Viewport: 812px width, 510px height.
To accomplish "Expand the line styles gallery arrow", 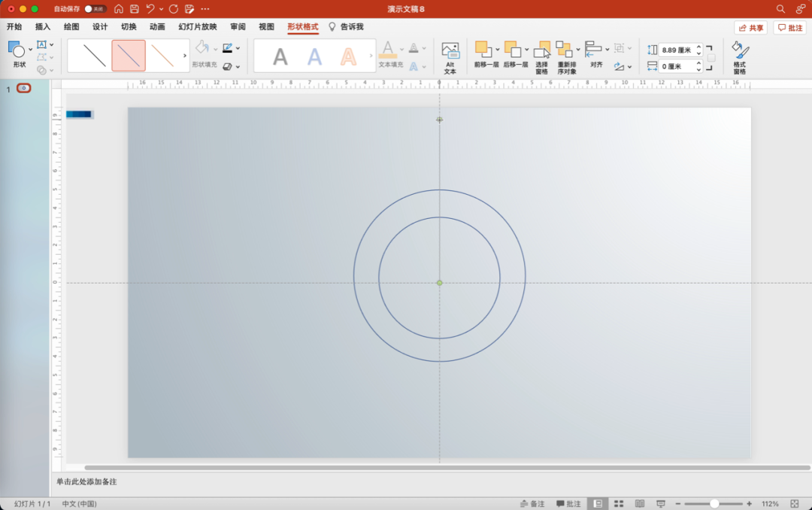I will click(185, 56).
